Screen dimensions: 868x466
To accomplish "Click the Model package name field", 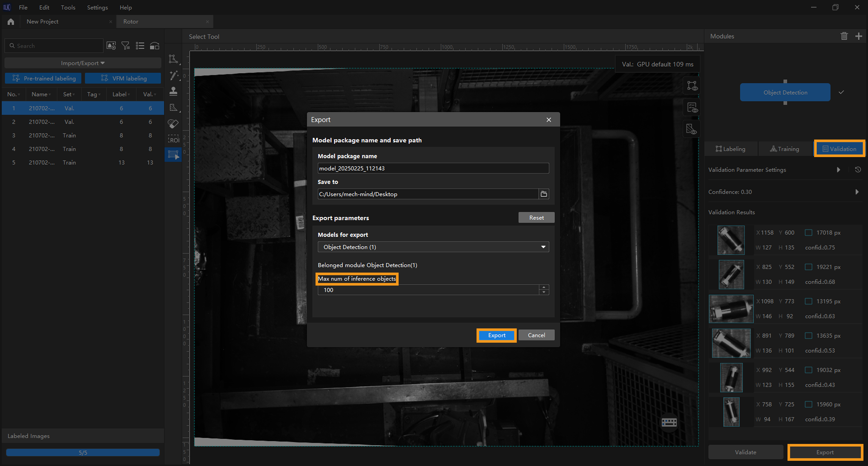I will (433, 168).
